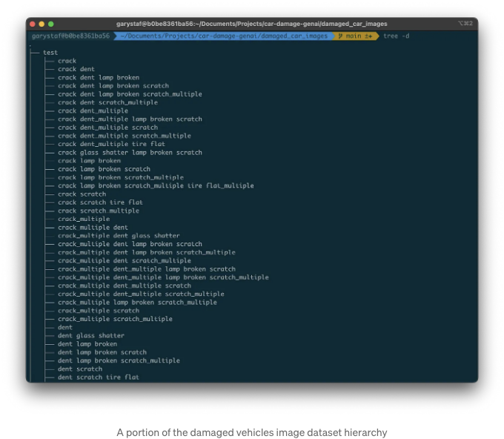Viewport: 504px width, 439px height.
Task: Select the 'crack dent' folder row
Action: 76,69
